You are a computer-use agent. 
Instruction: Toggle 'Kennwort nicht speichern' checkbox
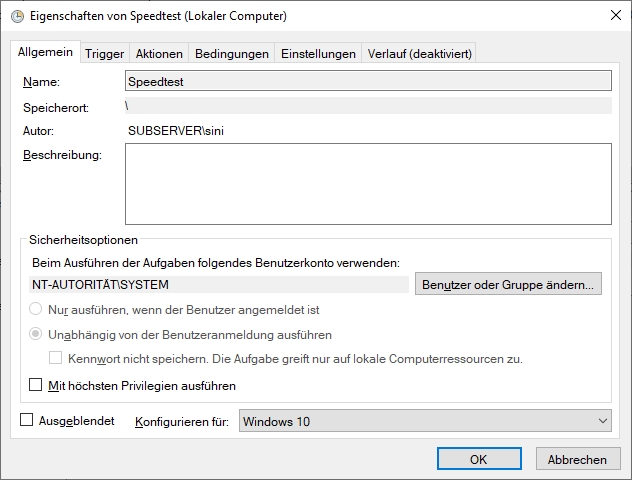pos(55,358)
